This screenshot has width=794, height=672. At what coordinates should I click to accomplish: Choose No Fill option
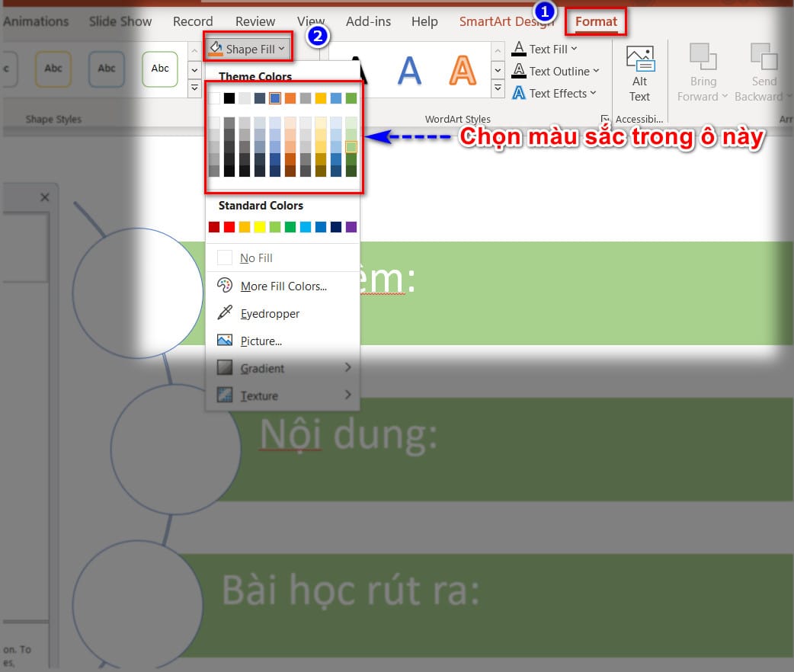[283, 258]
